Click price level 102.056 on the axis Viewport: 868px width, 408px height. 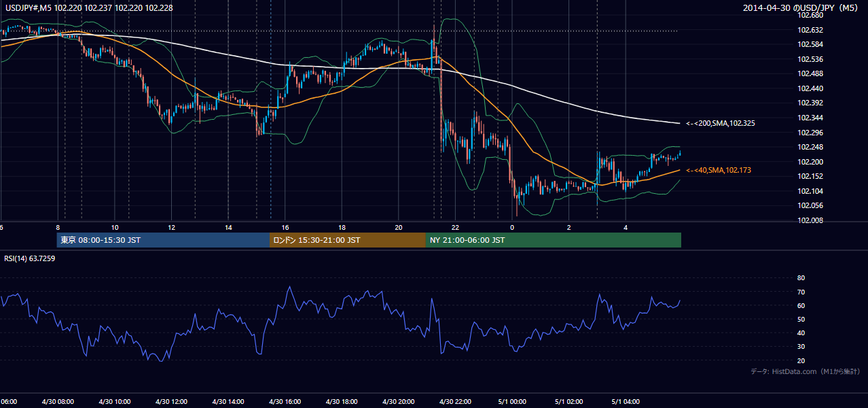(810, 206)
